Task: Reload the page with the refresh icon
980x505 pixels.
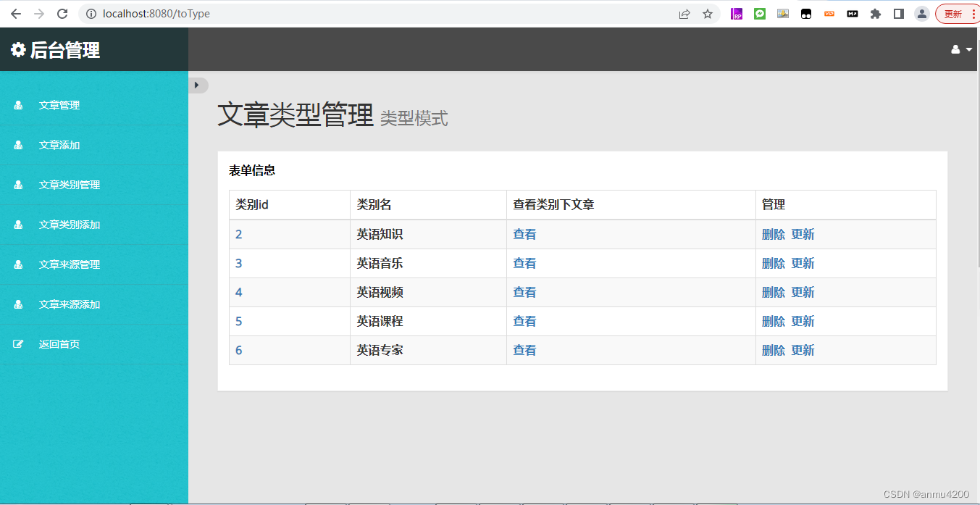Action: coord(62,14)
